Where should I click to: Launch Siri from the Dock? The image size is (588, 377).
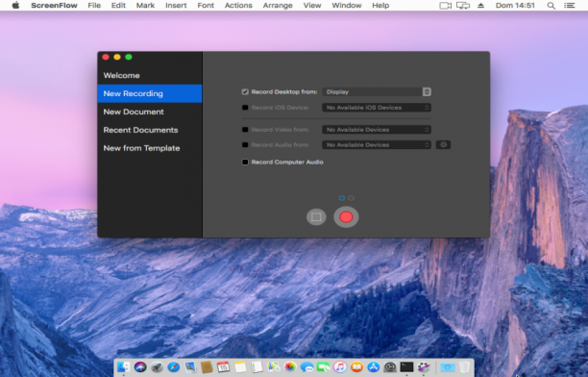(x=140, y=366)
